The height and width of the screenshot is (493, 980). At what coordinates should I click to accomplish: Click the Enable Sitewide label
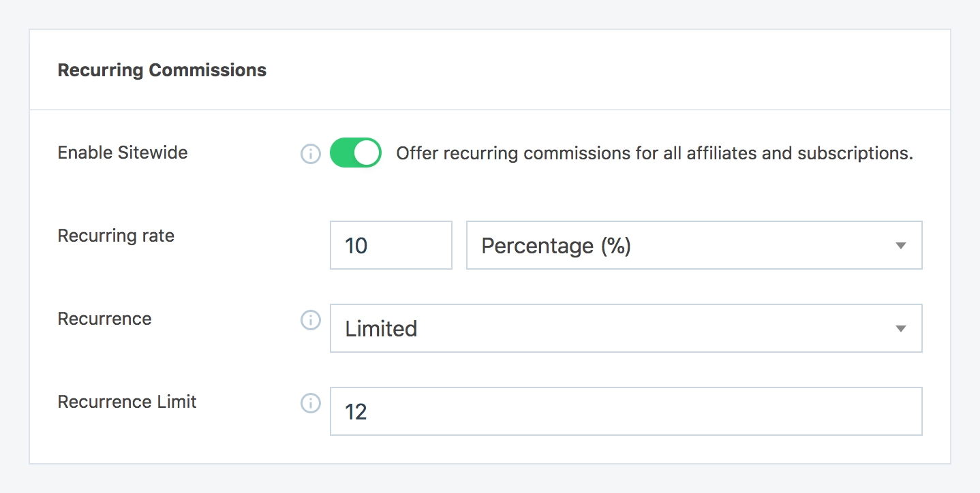[123, 153]
